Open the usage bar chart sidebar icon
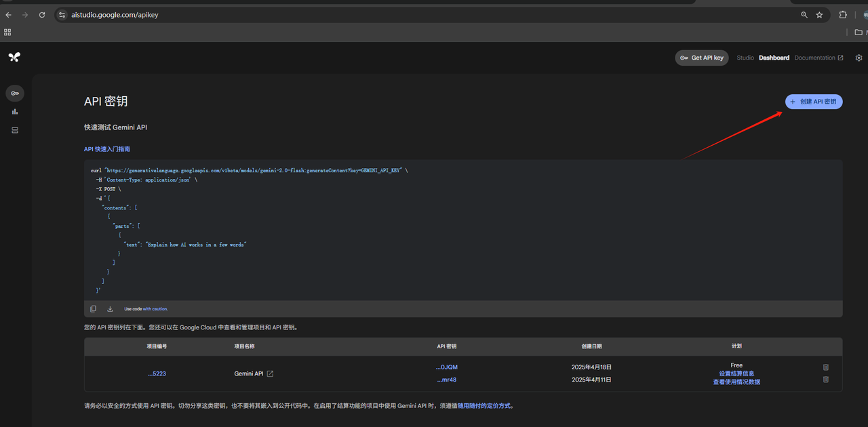868x427 pixels. point(15,112)
